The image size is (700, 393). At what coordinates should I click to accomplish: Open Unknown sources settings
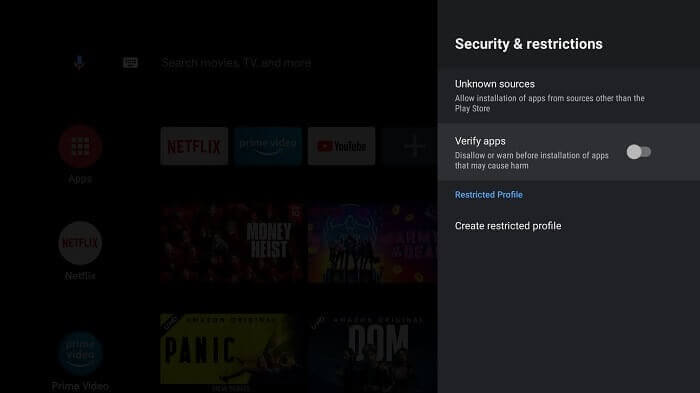569,96
